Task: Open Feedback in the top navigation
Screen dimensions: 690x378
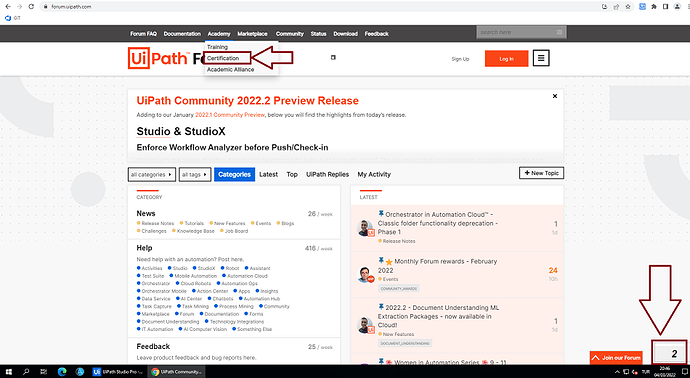Action: point(377,34)
